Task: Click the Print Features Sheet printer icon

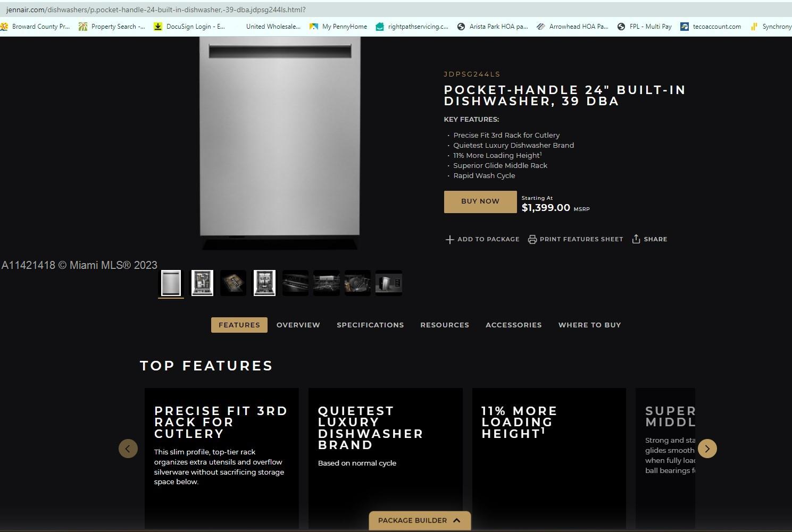Action: click(x=532, y=240)
